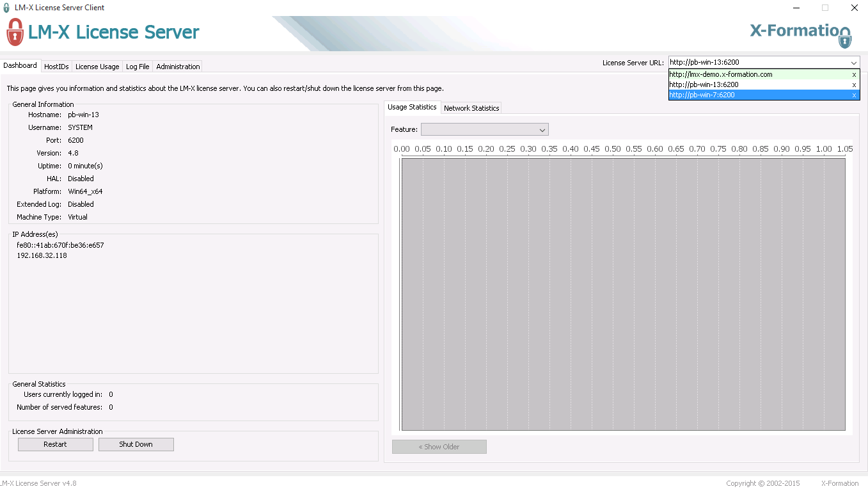Click the username value SYSTEM
This screenshot has height=489, width=868.
(x=81, y=127)
